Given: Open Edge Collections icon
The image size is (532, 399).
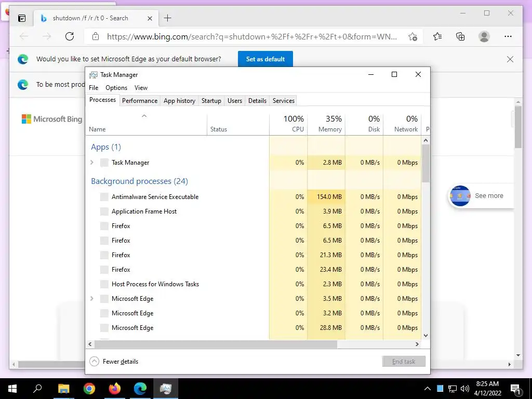Looking at the screenshot, I should [460, 36].
